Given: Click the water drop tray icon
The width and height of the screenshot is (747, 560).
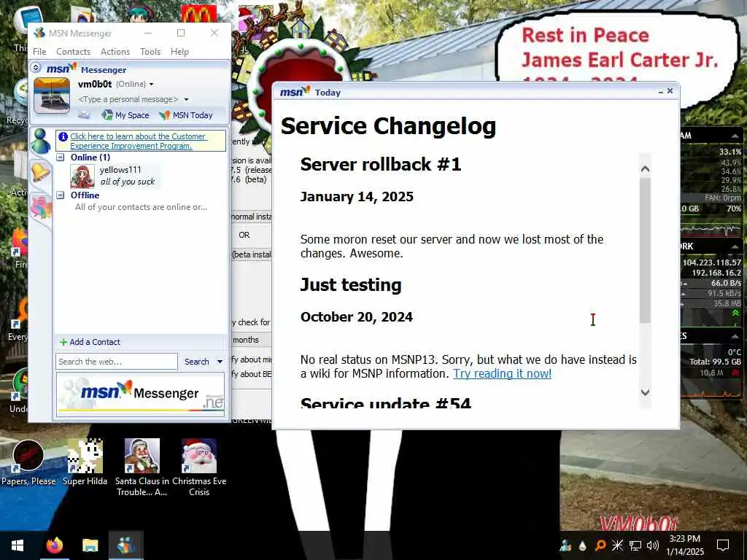Looking at the screenshot, I should pyautogui.click(x=582, y=545).
